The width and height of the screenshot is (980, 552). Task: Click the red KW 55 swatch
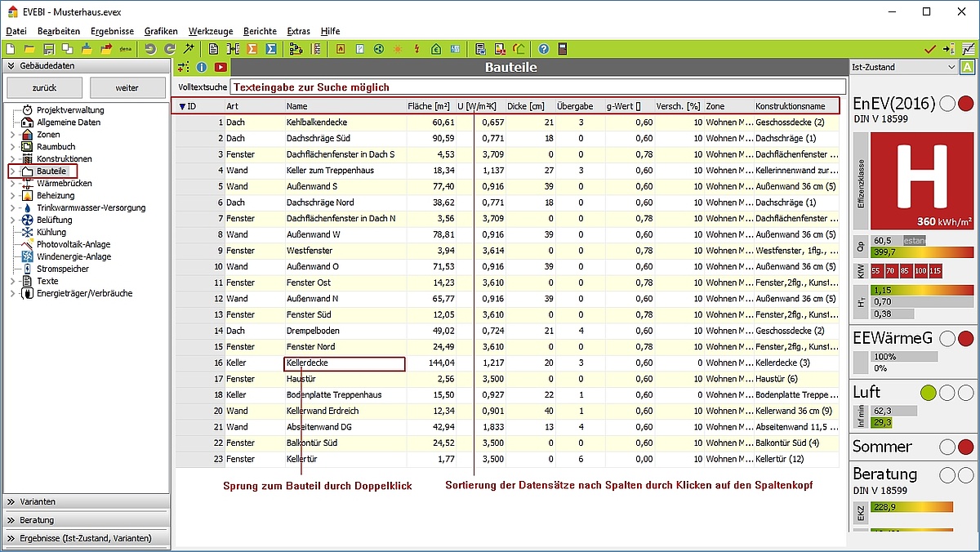click(876, 270)
